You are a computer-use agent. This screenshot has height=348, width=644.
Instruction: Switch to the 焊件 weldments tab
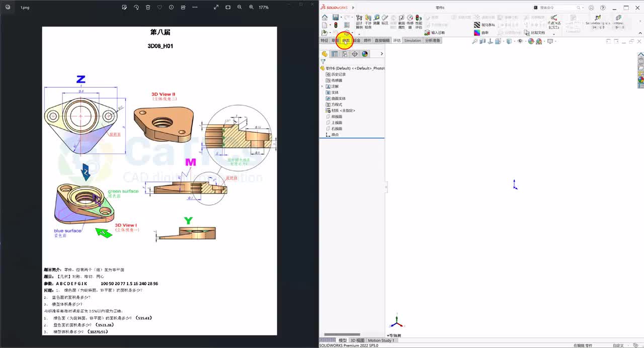[367, 40]
